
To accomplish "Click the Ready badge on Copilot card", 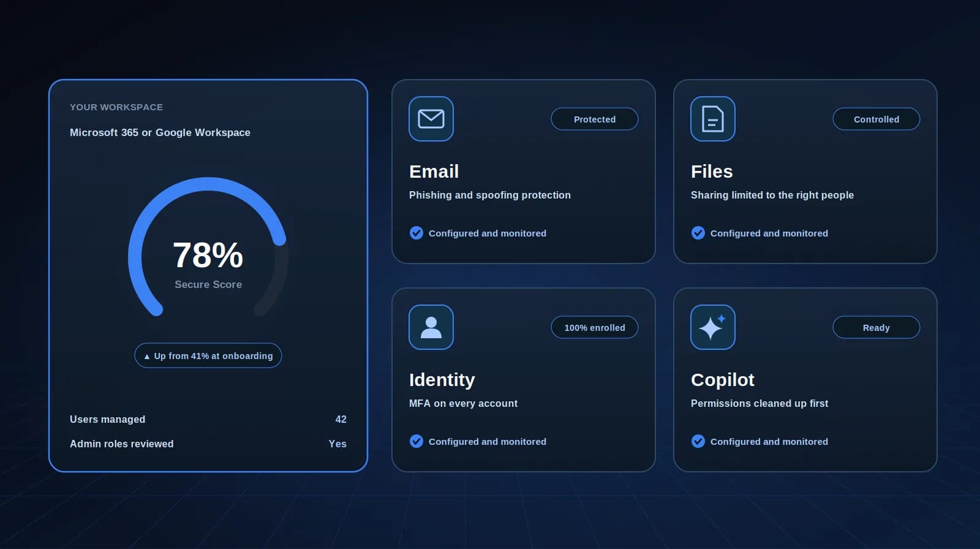I will [876, 327].
